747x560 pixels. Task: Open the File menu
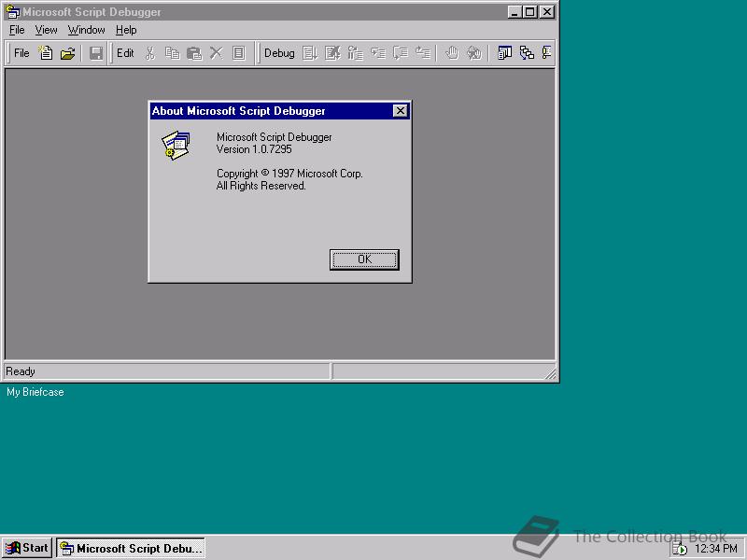[x=17, y=30]
